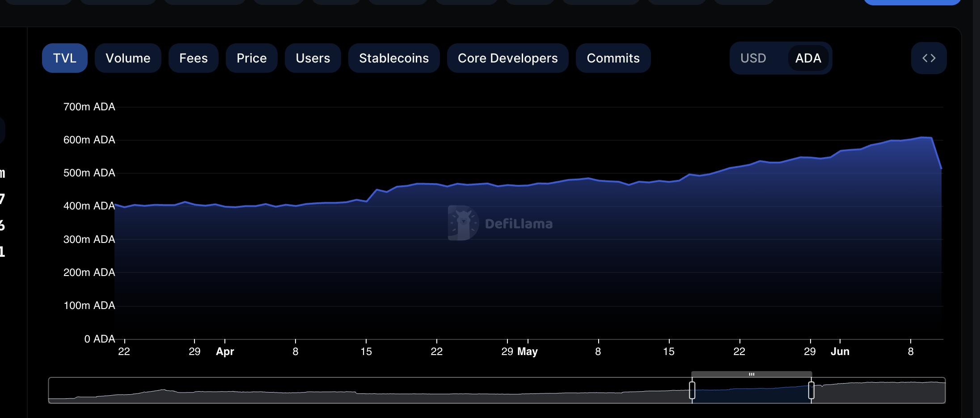Viewport: 980px width, 418px height.
Task: Click the TVL peak on chart line
Action: [922, 138]
